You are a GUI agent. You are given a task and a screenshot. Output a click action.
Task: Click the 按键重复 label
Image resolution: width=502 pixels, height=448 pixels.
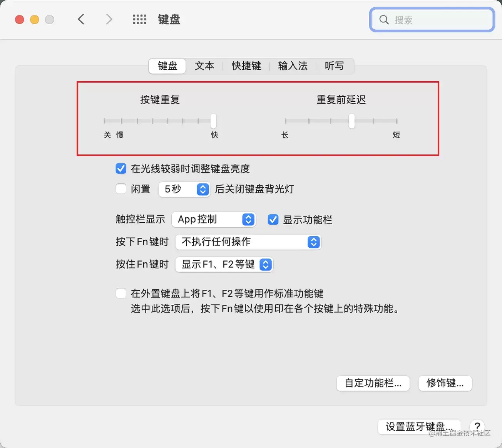point(160,100)
